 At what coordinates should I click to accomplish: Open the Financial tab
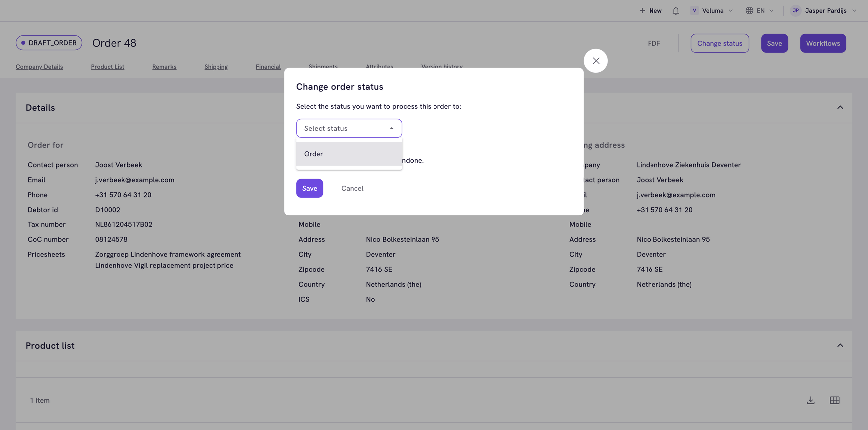tap(268, 67)
